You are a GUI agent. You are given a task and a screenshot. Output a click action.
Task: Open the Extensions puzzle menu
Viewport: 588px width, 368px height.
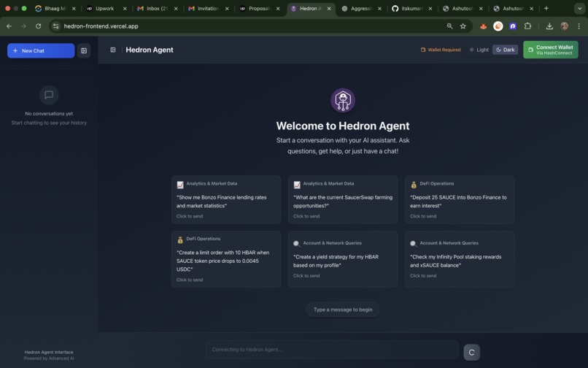click(x=527, y=26)
